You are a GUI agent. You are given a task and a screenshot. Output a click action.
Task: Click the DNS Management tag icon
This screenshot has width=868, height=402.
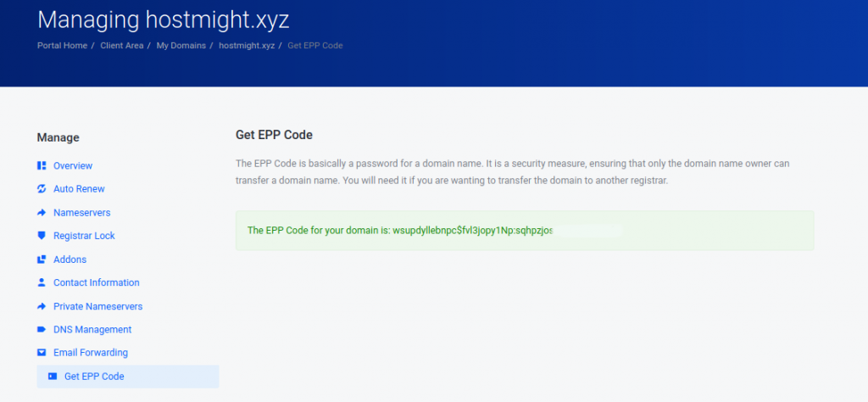(x=41, y=329)
